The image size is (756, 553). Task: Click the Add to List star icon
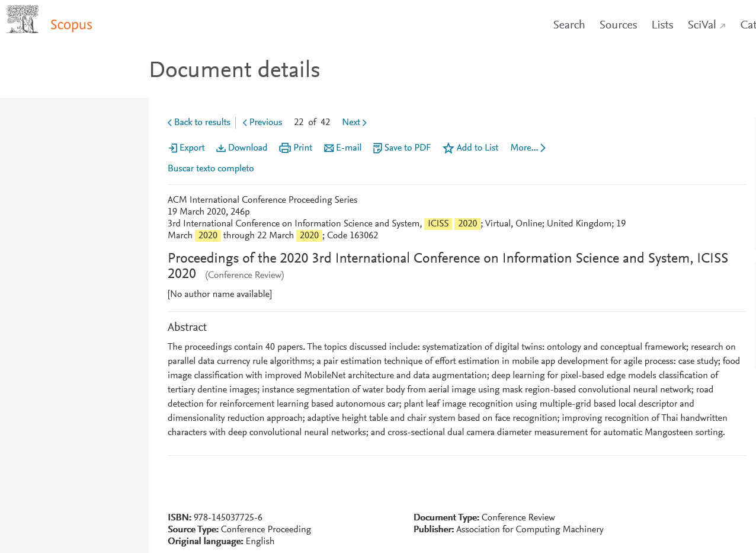(449, 148)
